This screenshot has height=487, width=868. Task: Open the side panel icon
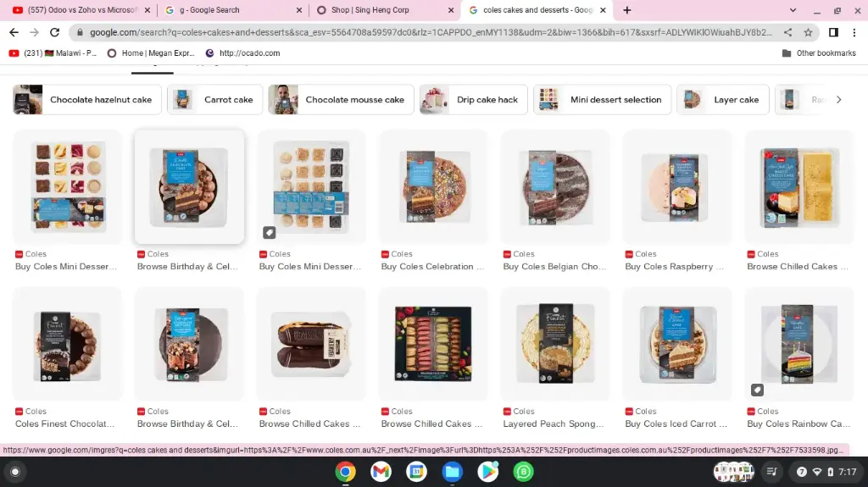(x=833, y=33)
